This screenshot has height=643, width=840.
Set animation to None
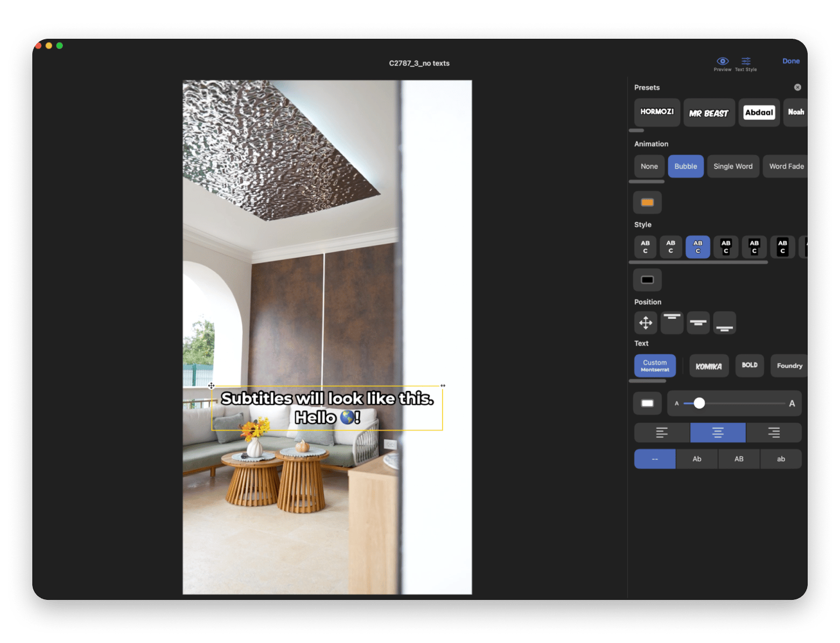649,166
